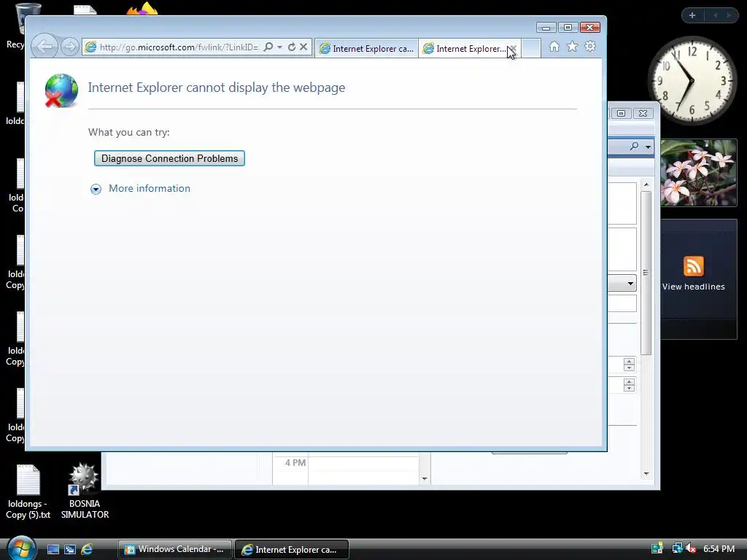Click the upper spinner control in Windows Calendar

[x=629, y=365]
